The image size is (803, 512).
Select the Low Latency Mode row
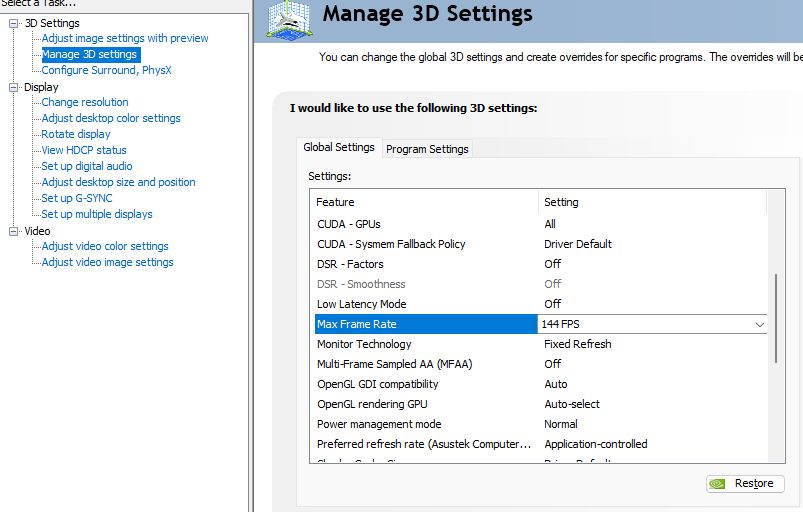coord(540,304)
